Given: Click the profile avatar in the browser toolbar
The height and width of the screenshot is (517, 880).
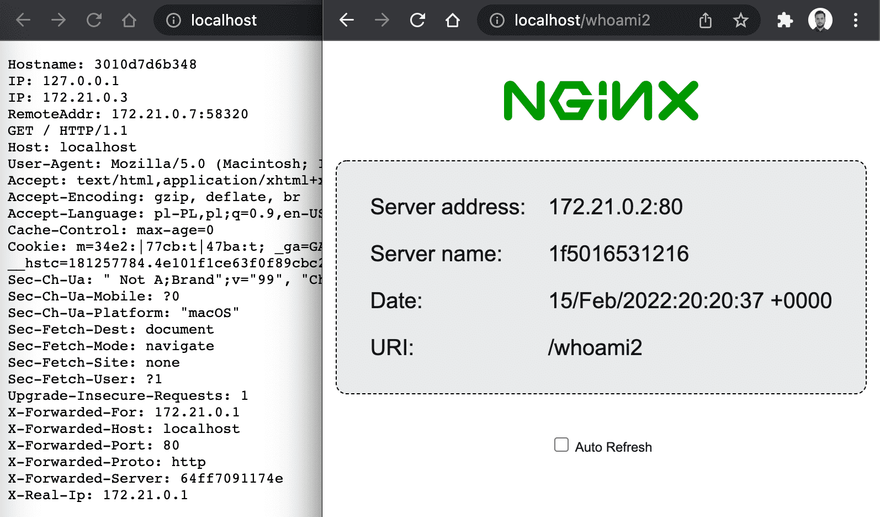Looking at the screenshot, I should click(x=820, y=20).
